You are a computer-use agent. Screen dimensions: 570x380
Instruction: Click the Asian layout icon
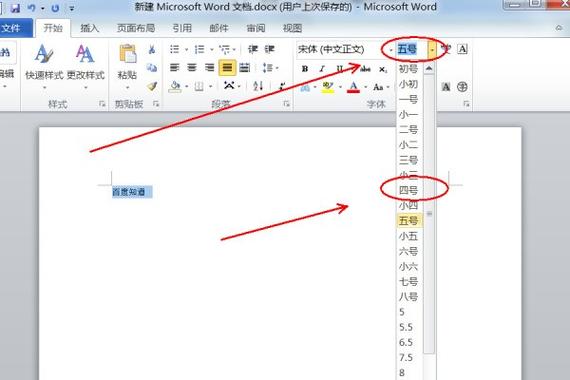pyautogui.click(x=229, y=86)
